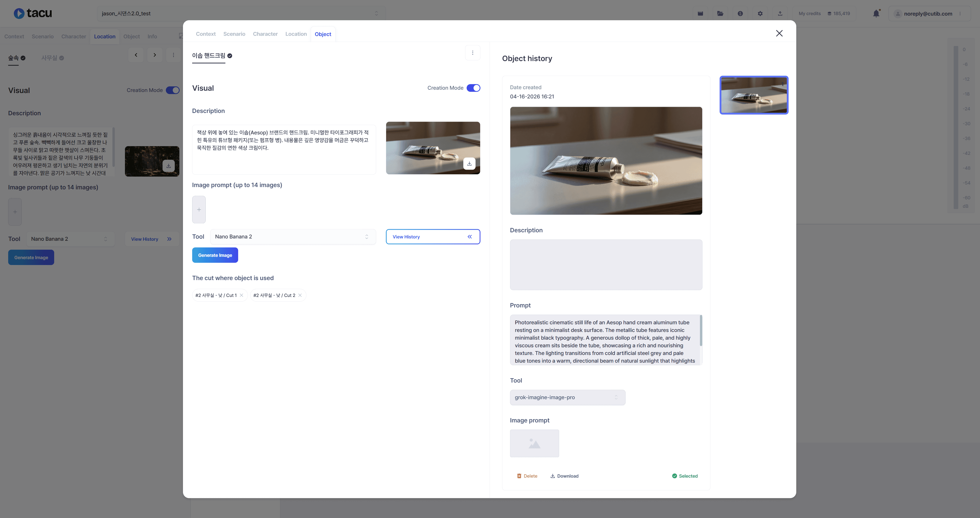
Task: Add an image prompt in Object dialog
Action: tap(199, 210)
